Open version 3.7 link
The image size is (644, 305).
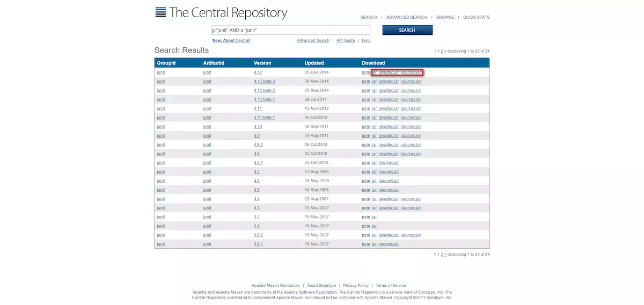(x=257, y=217)
